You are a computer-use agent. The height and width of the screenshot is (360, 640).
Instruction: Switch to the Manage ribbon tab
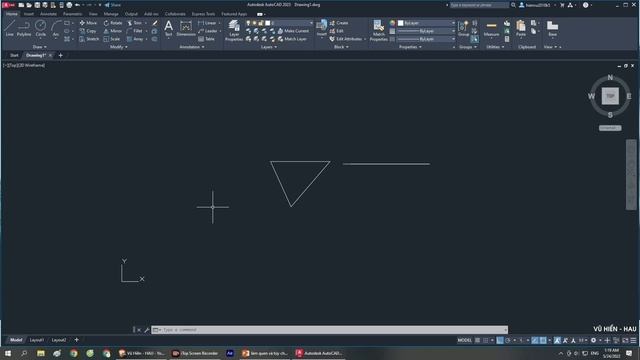(111, 14)
